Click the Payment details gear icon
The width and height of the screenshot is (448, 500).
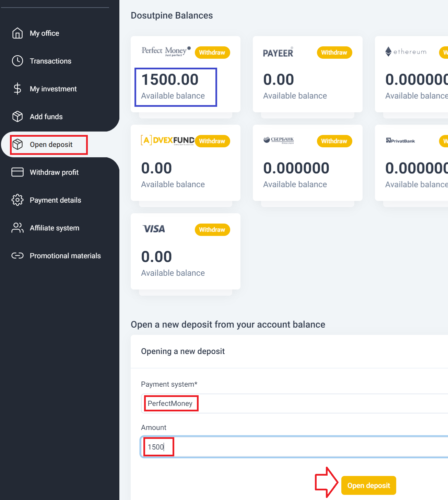coord(17,200)
